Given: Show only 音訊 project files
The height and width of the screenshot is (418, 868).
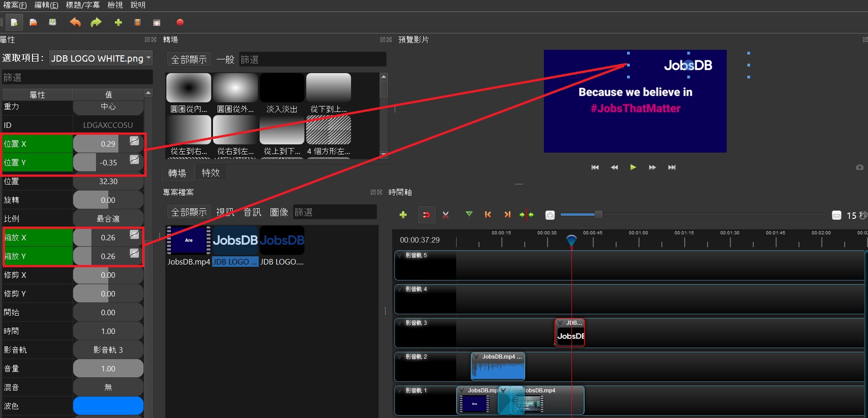Looking at the screenshot, I should [x=252, y=212].
